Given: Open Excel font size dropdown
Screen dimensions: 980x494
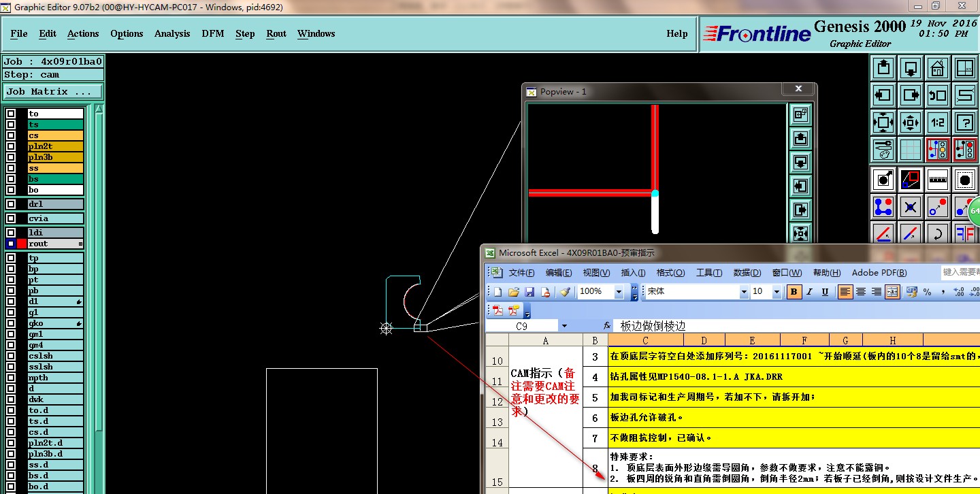Looking at the screenshot, I should point(777,292).
